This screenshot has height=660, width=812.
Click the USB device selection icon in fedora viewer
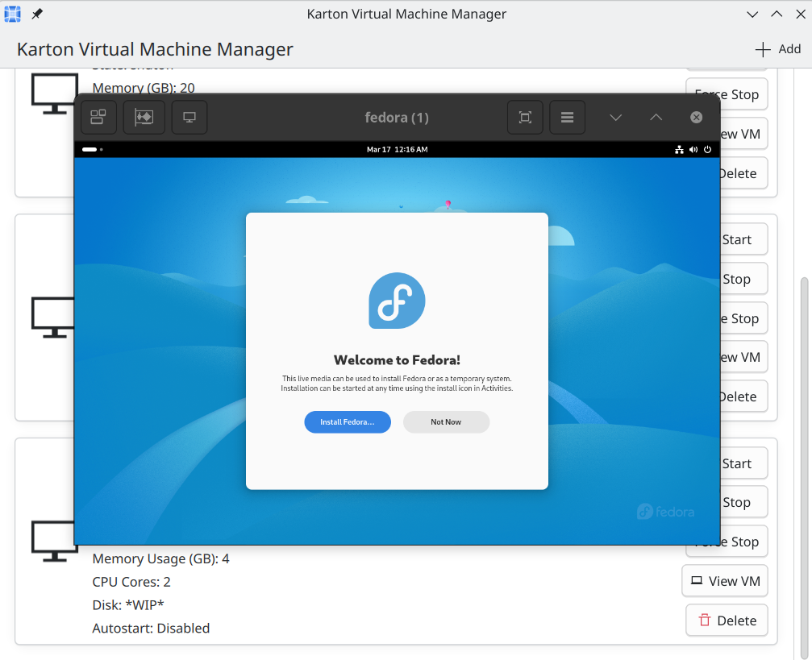pos(144,118)
